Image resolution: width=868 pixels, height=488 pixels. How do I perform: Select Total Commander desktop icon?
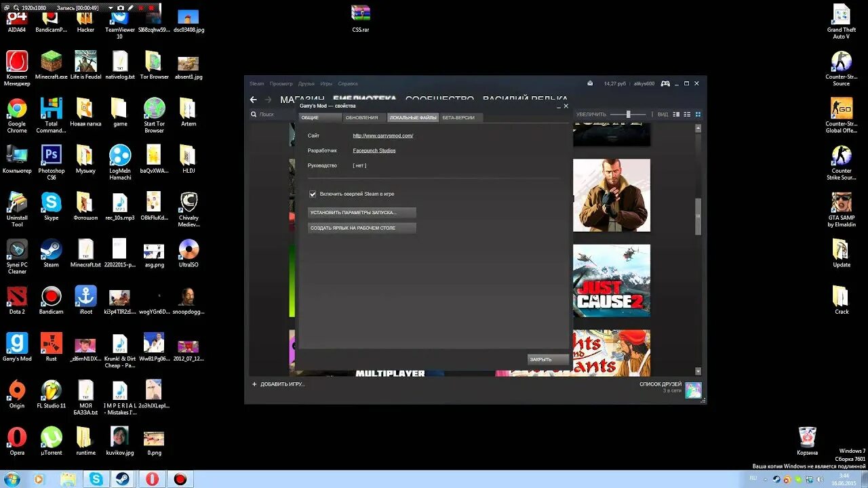tap(52, 115)
